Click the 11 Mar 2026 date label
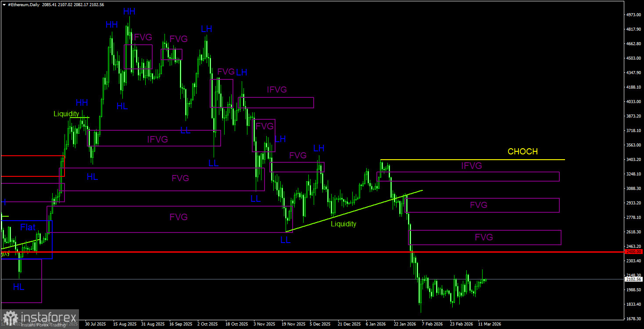 pos(489,324)
